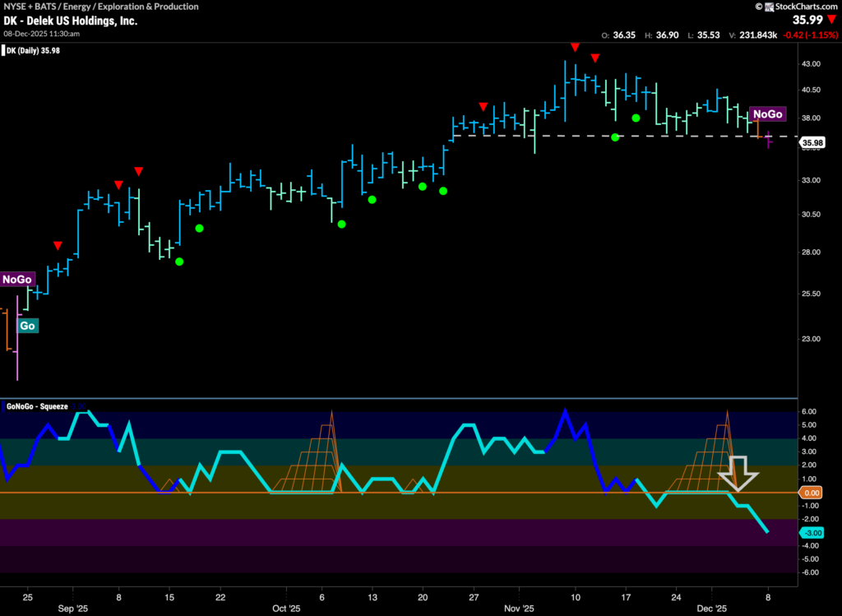The width and height of the screenshot is (842, 616).
Task: Click the 23.00 price axis label
Action: pyautogui.click(x=811, y=338)
